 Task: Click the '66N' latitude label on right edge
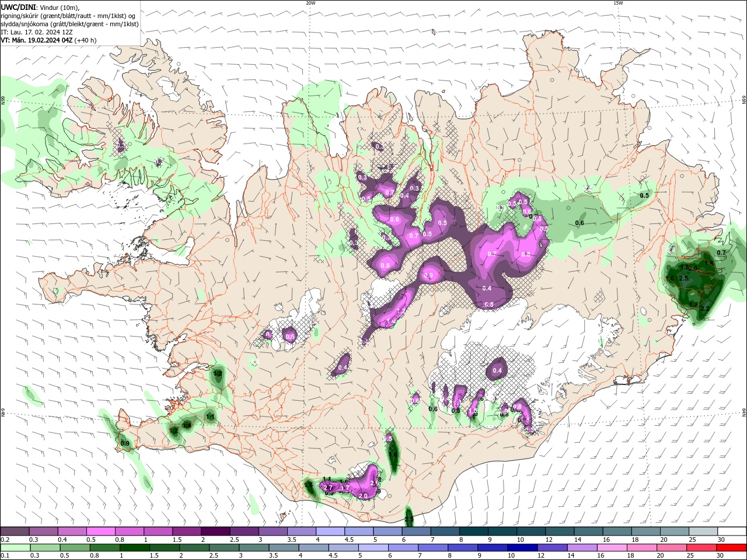click(744, 100)
